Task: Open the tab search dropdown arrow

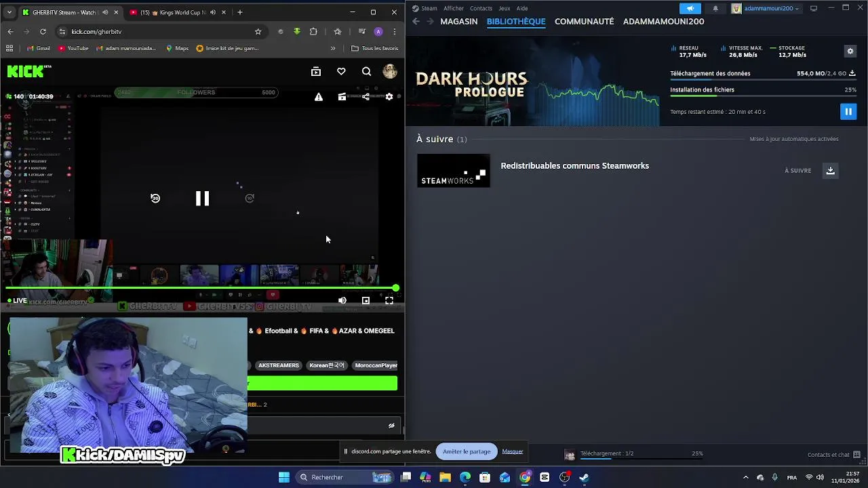Action: [x=9, y=12]
